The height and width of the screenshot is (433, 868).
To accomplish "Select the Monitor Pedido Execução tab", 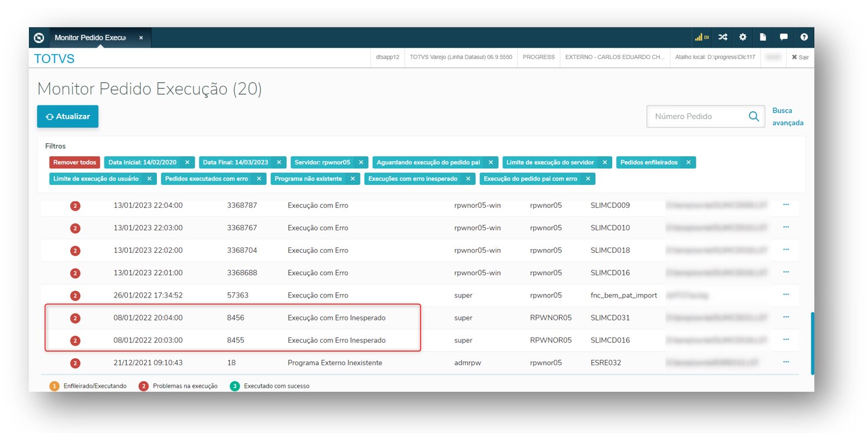I will [90, 38].
